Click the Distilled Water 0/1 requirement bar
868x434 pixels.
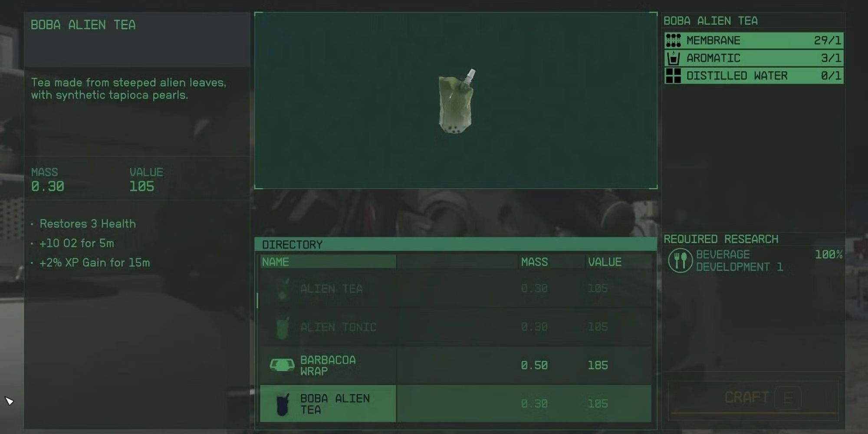754,76
